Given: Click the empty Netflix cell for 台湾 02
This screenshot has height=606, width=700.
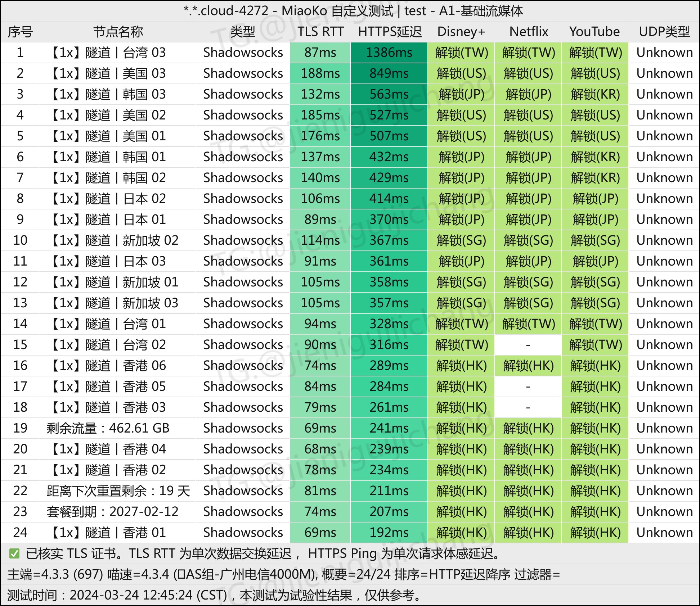Looking at the screenshot, I should [x=528, y=345].
